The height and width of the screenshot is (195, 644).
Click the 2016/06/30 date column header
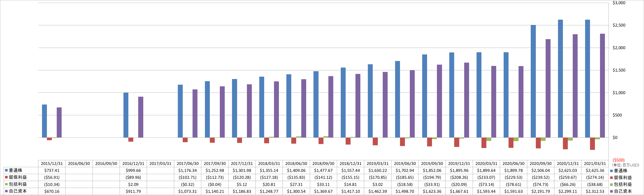(x=79, y=164)
